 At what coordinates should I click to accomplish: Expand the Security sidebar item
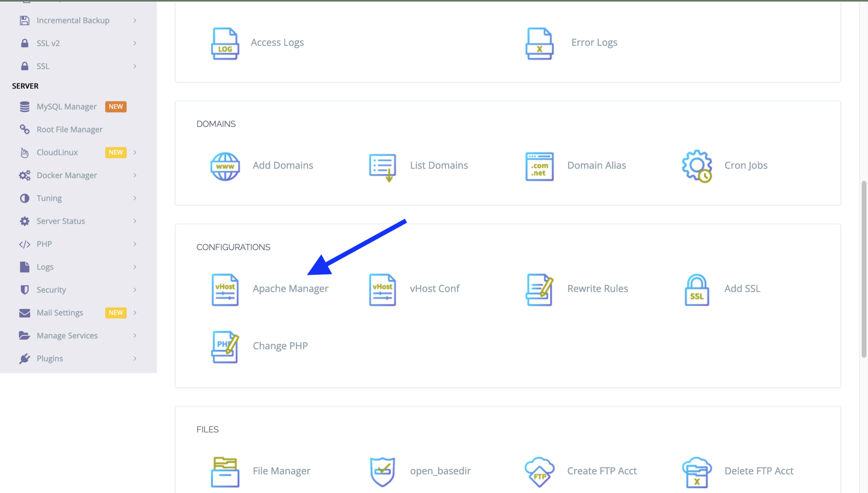pyautogui.click(x=51, y=289)
